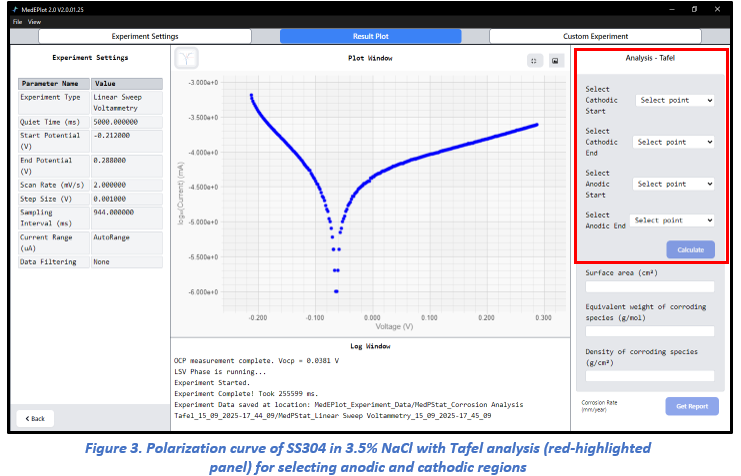Screen dimensions: 741x476
Task: Expand the Select Anodic End dropdown
Action: [x=673, y=220]
